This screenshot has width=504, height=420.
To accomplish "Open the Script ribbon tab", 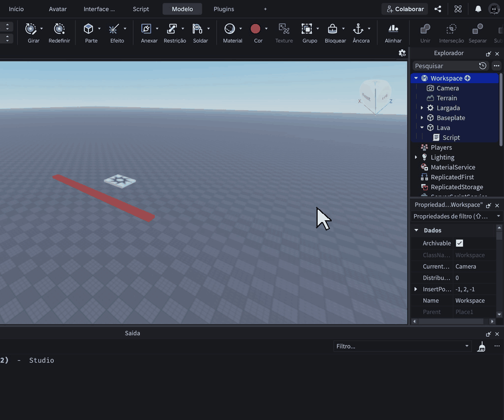I will coord(141,9).
